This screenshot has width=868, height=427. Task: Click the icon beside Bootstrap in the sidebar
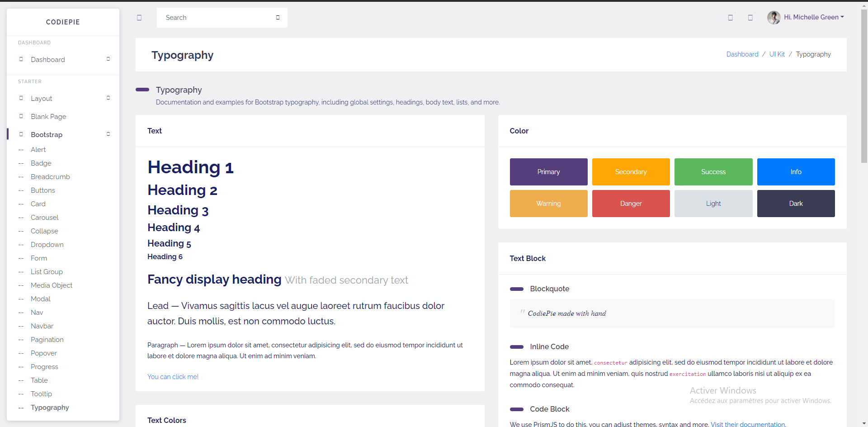pos(21,134)
